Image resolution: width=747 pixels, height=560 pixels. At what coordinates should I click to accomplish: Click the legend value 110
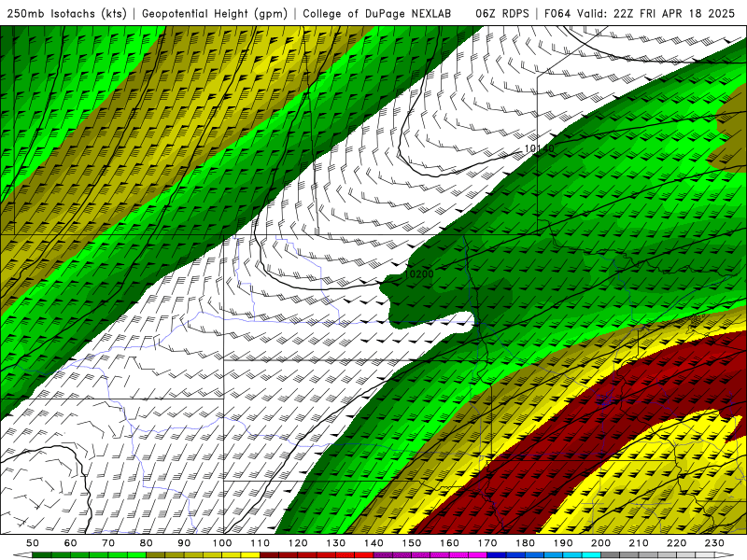pyautogui.click(x=261, y=543)
